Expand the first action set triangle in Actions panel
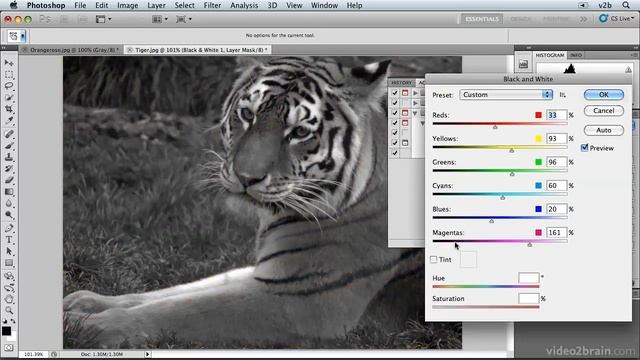The width and height of the screenshot is (640, 360). pyautogui.click(x=415, y=93)
